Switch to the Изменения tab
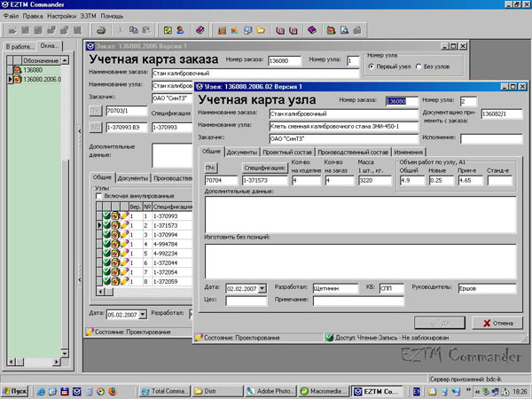The width and height of the screenshot is (532, 399). (x=409, y=153)
